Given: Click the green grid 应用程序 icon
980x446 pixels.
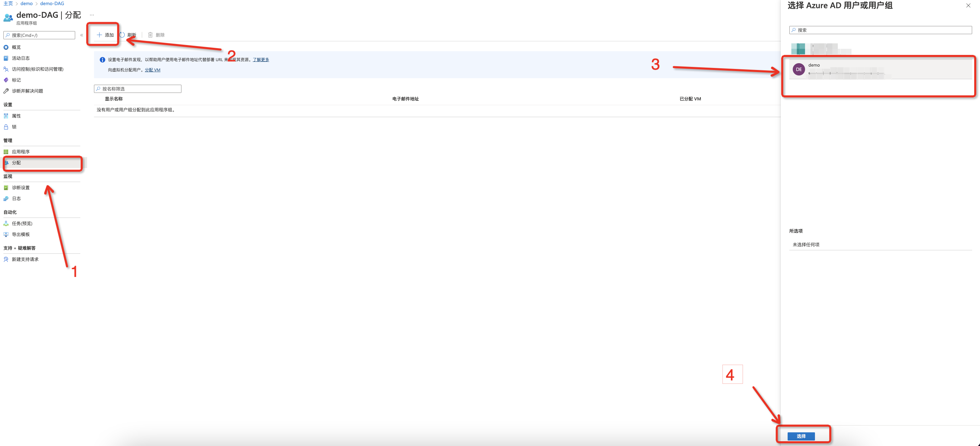Looking at the screenshot, I should (6, 152).
